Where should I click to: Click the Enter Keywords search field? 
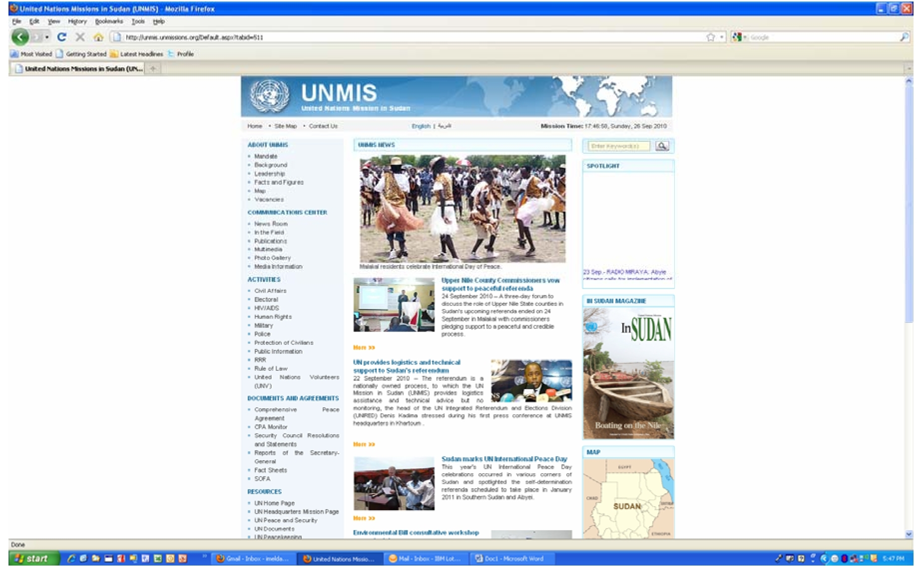coord(619,146)
